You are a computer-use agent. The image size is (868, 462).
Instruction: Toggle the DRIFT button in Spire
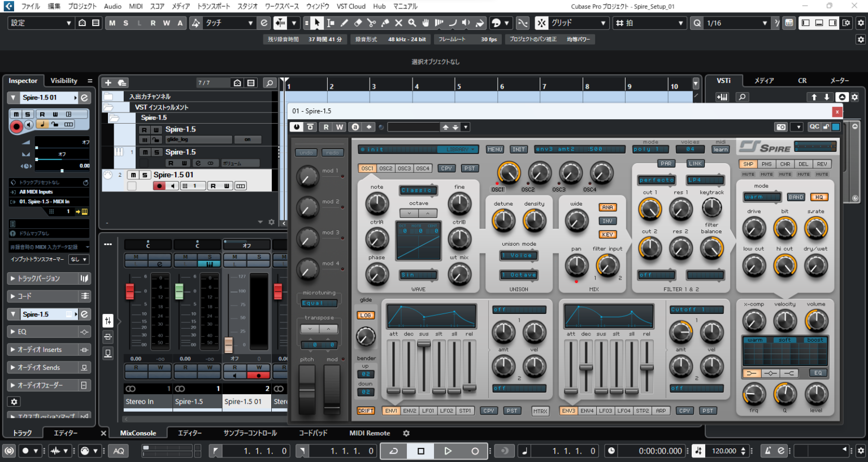(366, 411)
